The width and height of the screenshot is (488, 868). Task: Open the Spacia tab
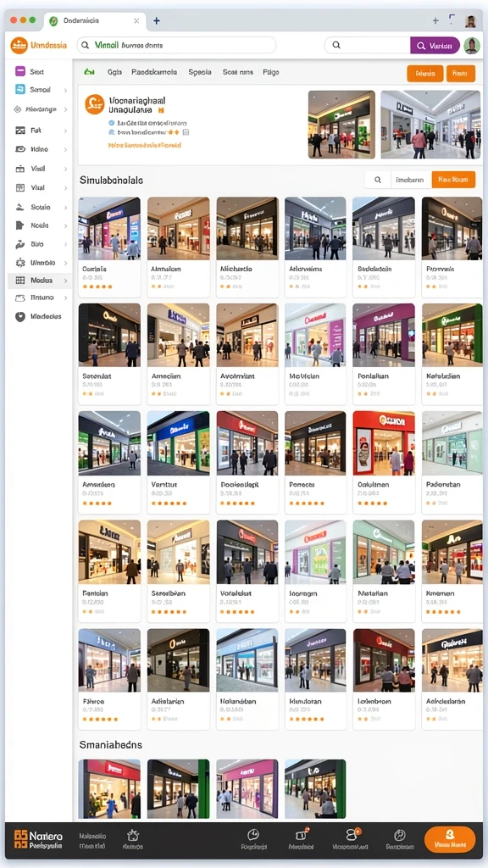(x=200, y=72)
